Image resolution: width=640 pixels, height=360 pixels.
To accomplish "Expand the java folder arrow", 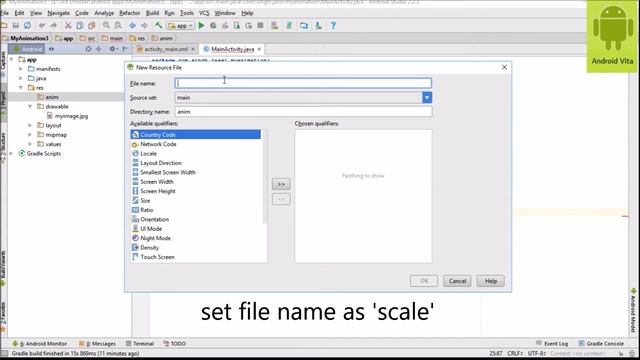I will 21,78.
